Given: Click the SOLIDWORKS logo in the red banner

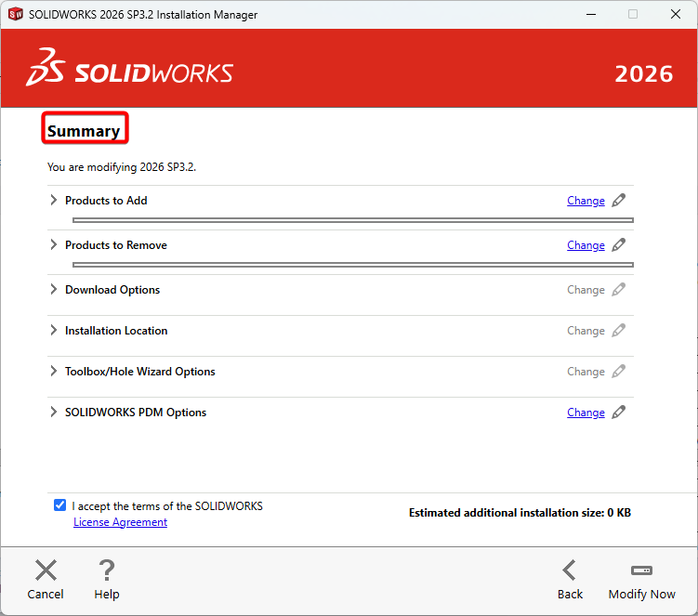Looking at the screenshot, I should 129,68.
